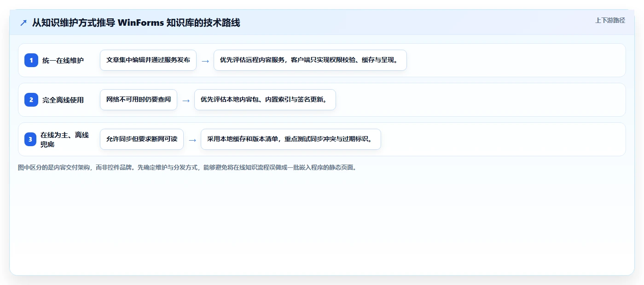Image resolution: width=644 pixels, height=285 pixels.
Task: Click the 完全离线使用 label
Action: coord(63,100)
